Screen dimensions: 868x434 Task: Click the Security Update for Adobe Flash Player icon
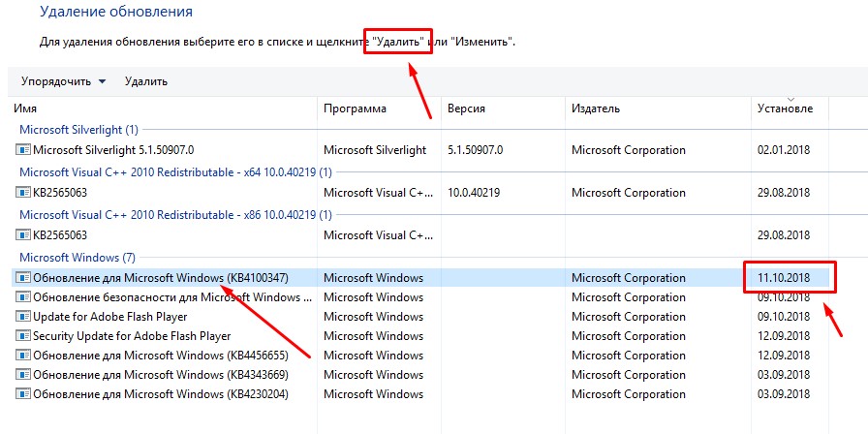pyautogui.click(x=24, y=336)
